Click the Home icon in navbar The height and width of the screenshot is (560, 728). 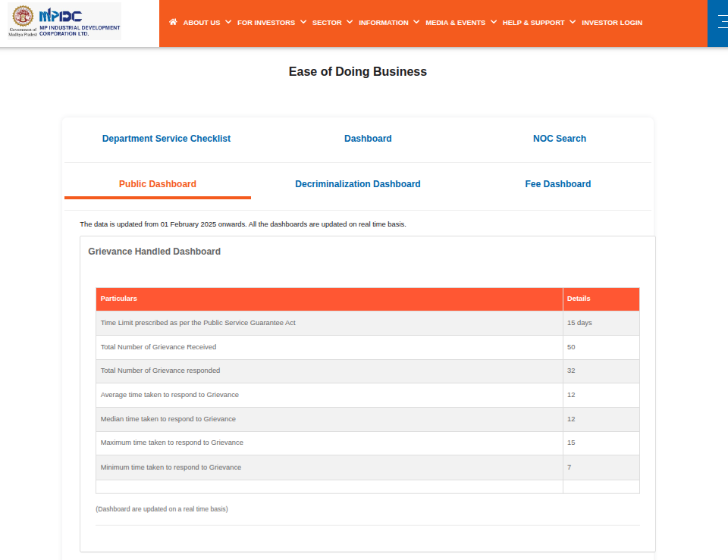pos(173,23)
